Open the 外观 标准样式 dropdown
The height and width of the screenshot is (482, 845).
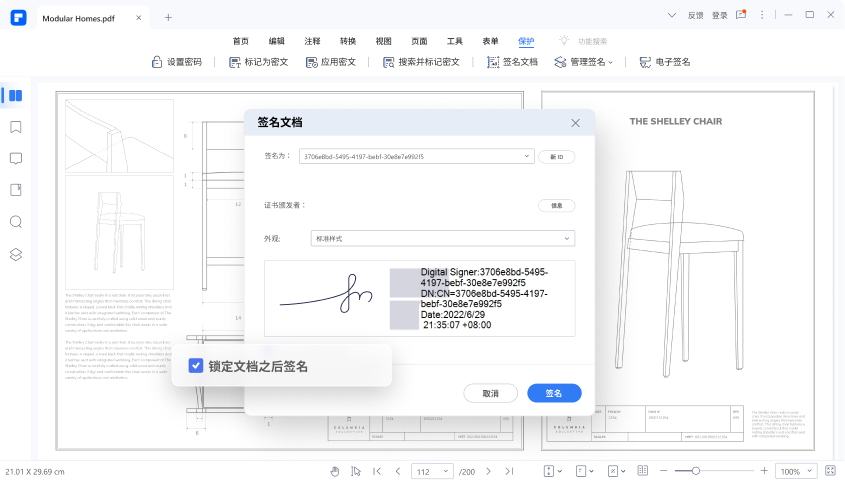567,238
